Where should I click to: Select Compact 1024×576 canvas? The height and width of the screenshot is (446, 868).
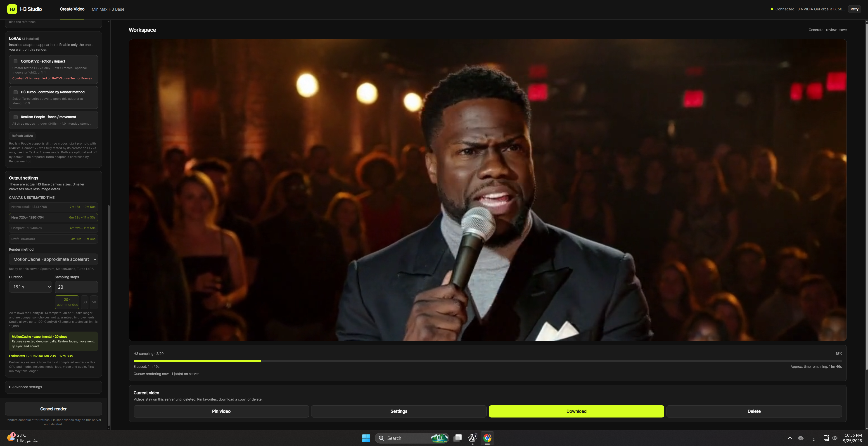(x=53, y=228)
